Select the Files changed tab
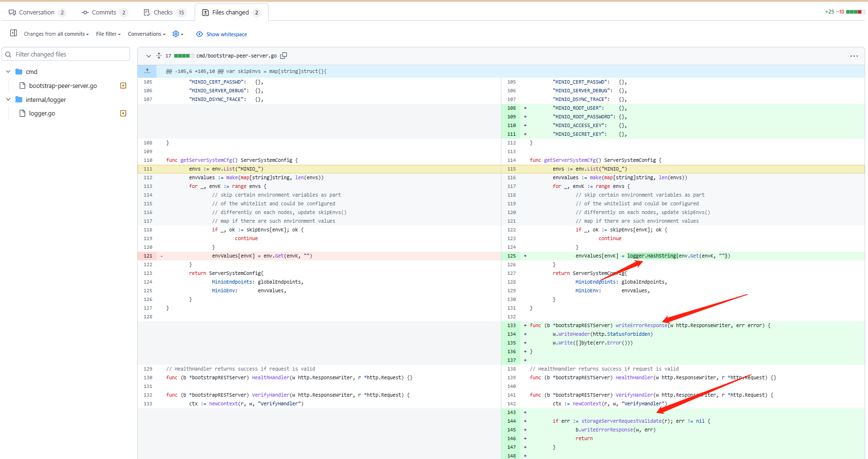 231,12
